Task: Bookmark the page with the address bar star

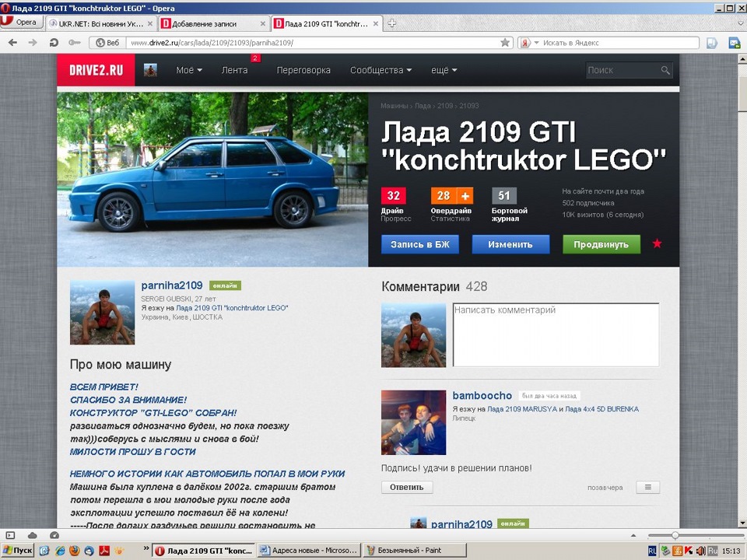Action: (x=505, y=42)
